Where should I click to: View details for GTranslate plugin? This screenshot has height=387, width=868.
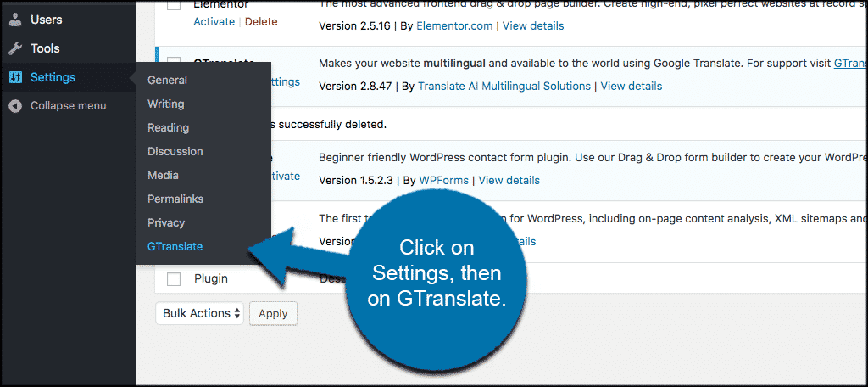click(632, 87)
